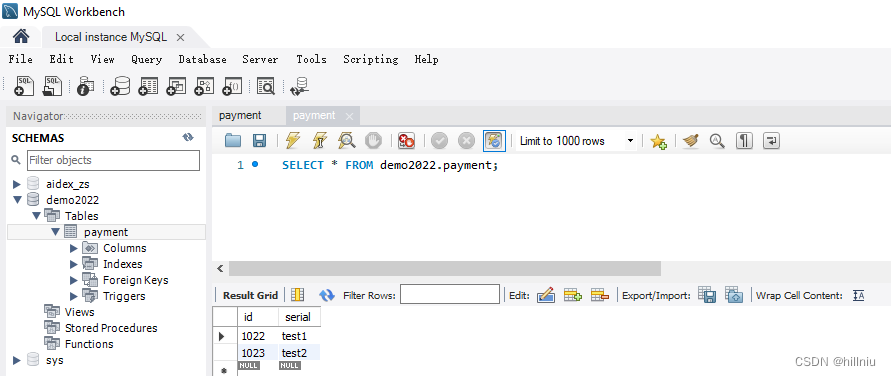Toggle the form editor view icon
The width and height of the screenshot is (891, 376).
(x=298, y=295)
